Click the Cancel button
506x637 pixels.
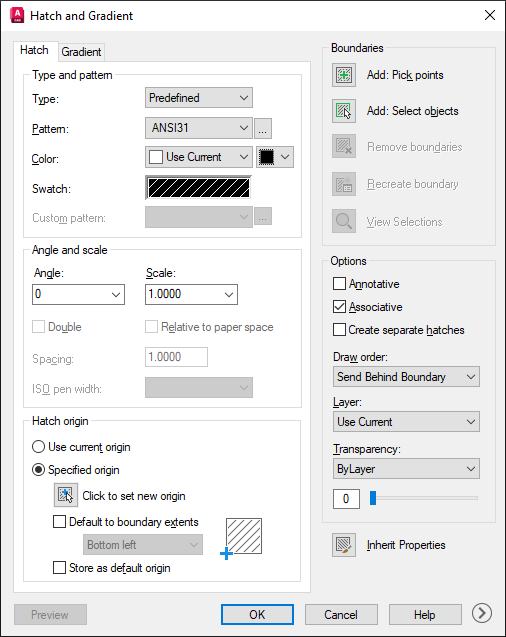pyautogui.click(x=341, y=614)
